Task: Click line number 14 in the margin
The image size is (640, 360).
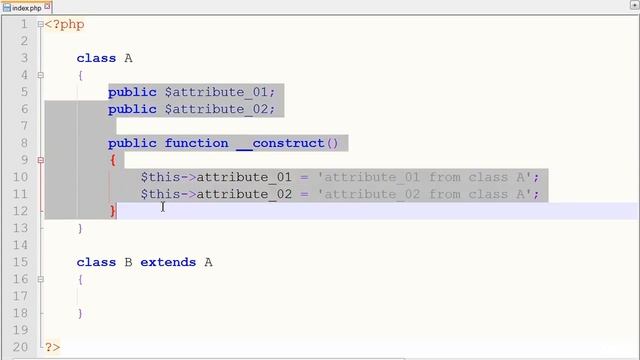Action: tap(20, 245)
